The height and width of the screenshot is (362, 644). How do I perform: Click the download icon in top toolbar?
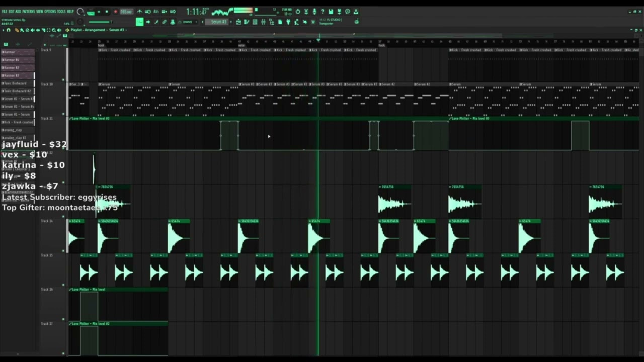click(x=356, y=12)
